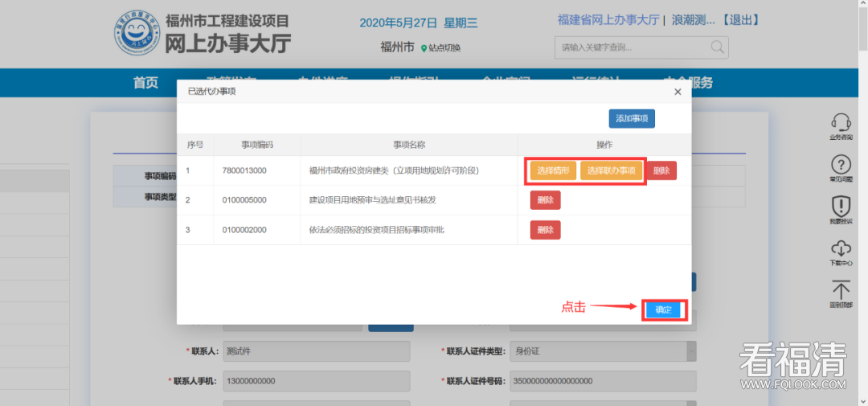Screen dimensions: 868x406
Task: Select item code 0100002000 cell
Action: (244, 230)
